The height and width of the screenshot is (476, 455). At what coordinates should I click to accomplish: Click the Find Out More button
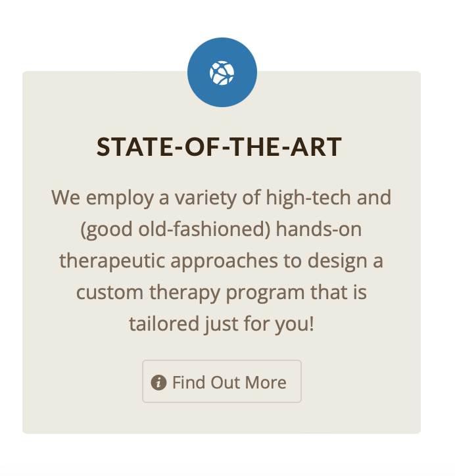pyautogui.click(x=222, y=381)
